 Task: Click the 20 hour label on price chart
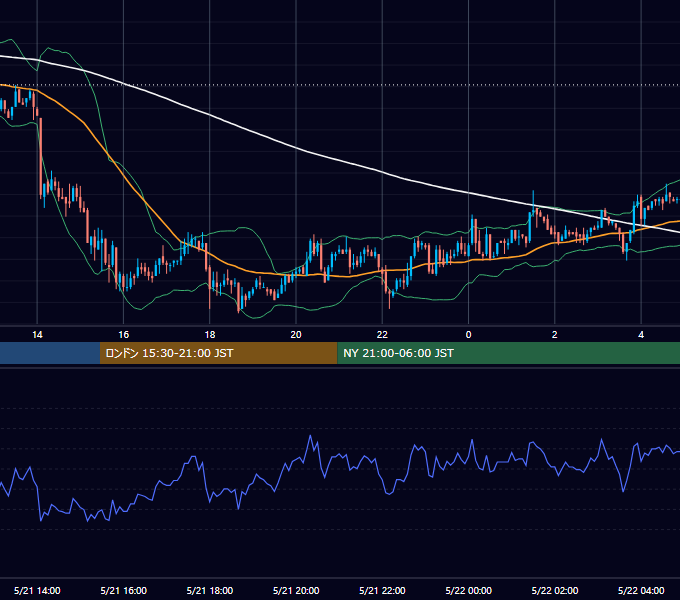coord(296,335)
